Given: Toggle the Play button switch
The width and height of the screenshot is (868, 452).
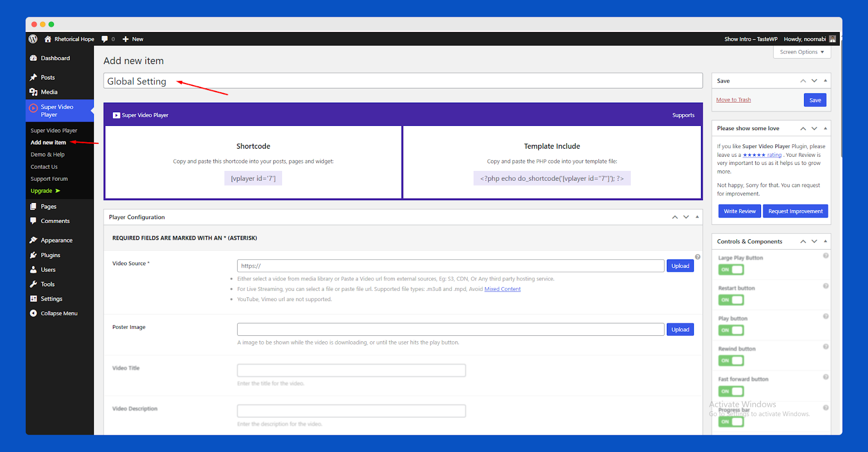Looking at the screenshot, I should pos(731,330).
